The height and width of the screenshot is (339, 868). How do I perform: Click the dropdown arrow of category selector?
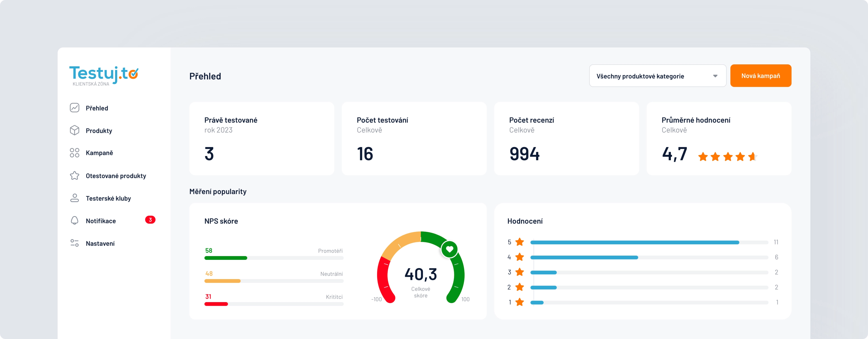715,76
